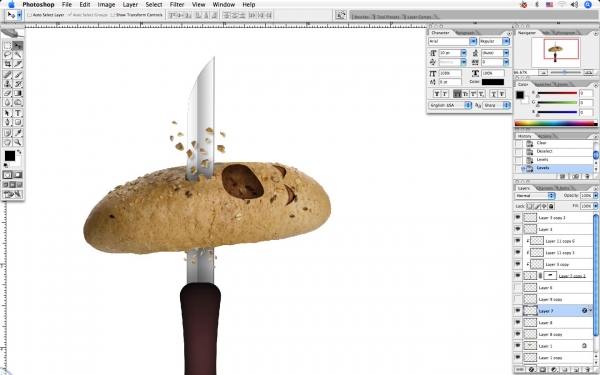This screenshot has height=375, width=600.
Task: Select the Pen tool
Action: [8, 122]
